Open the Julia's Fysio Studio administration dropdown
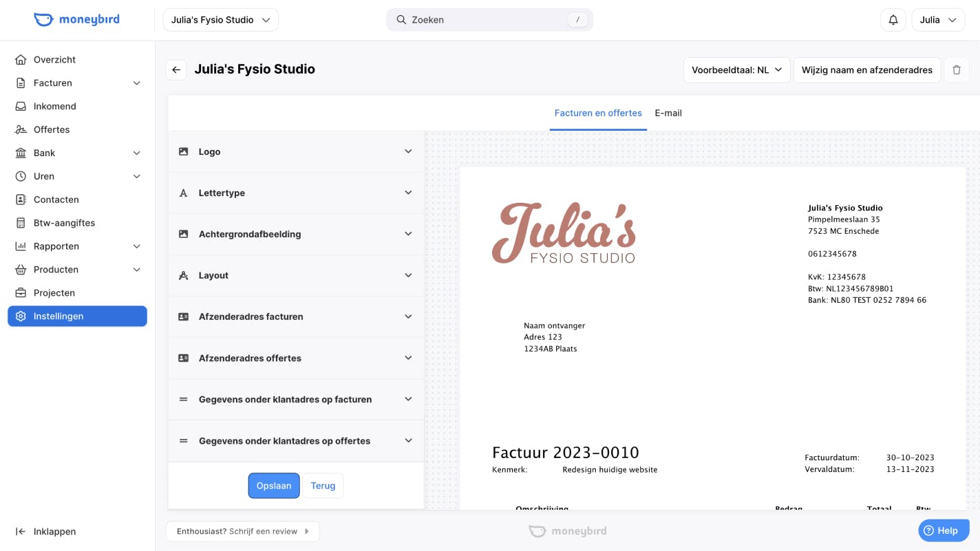The image size is (980, 551). (x=221, y=20)
